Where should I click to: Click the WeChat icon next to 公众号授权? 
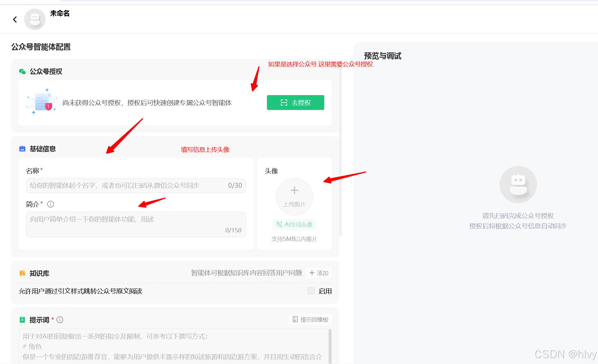tap(22, 72)
